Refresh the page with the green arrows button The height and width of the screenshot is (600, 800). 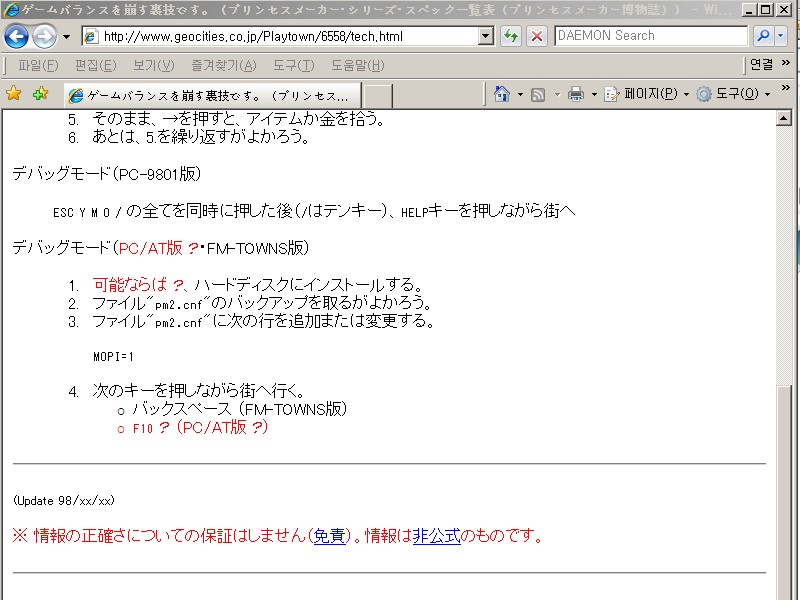(511, 36)
